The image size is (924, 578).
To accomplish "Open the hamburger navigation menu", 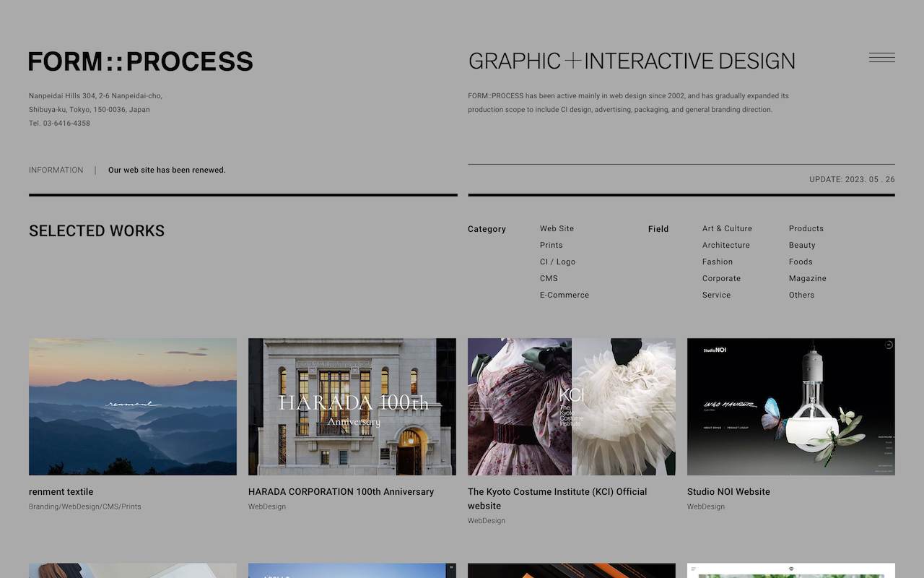I will pyautogui.click(x=881, y=56).
